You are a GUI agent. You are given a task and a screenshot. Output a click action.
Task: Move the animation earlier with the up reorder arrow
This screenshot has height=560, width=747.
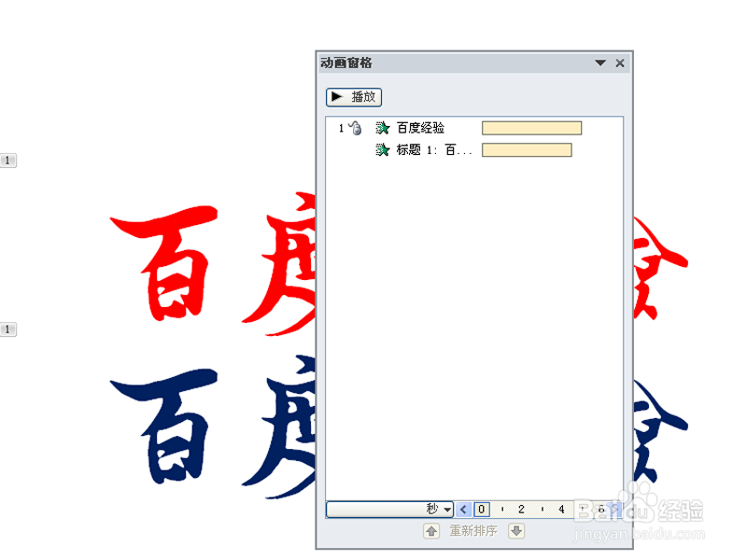pos(431,530)
